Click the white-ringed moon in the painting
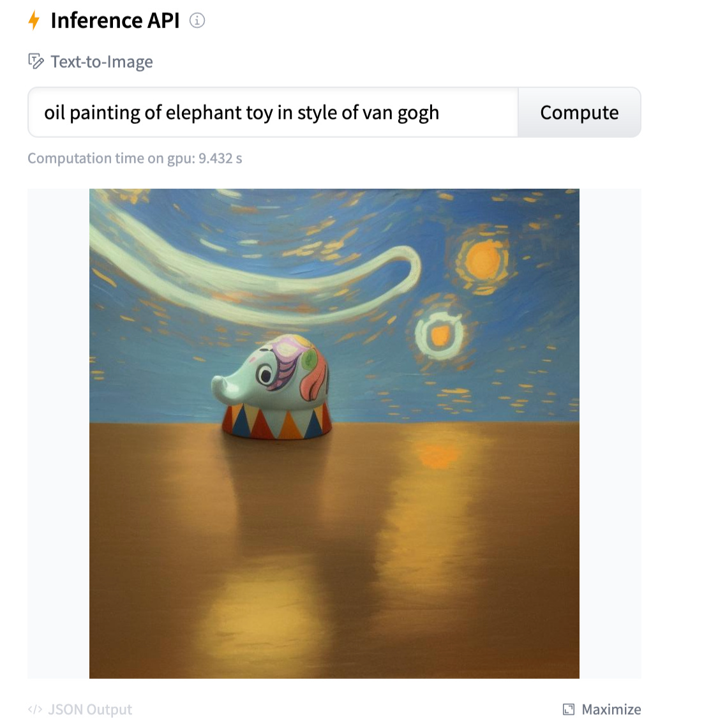 point(439,335)
